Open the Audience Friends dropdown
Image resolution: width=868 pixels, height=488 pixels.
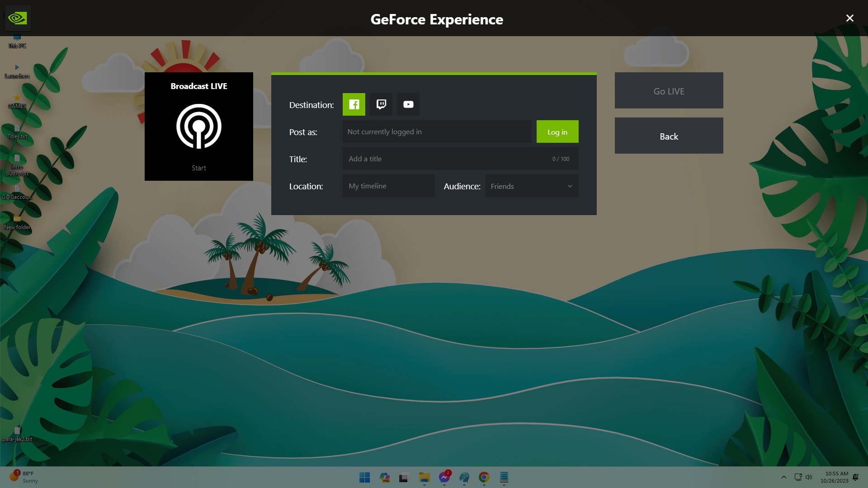tap(532, 186)
